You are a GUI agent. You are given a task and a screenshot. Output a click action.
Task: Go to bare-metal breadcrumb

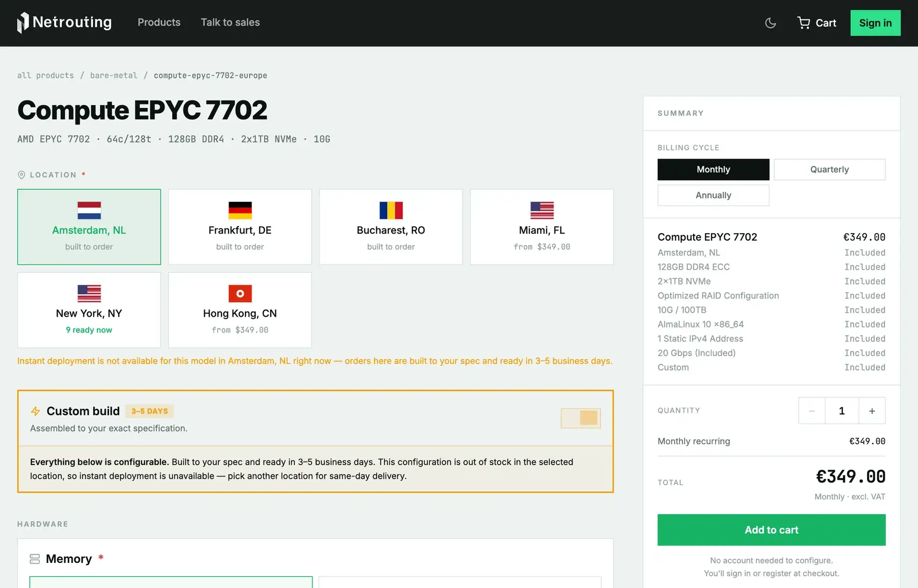(x=114, y=75)
